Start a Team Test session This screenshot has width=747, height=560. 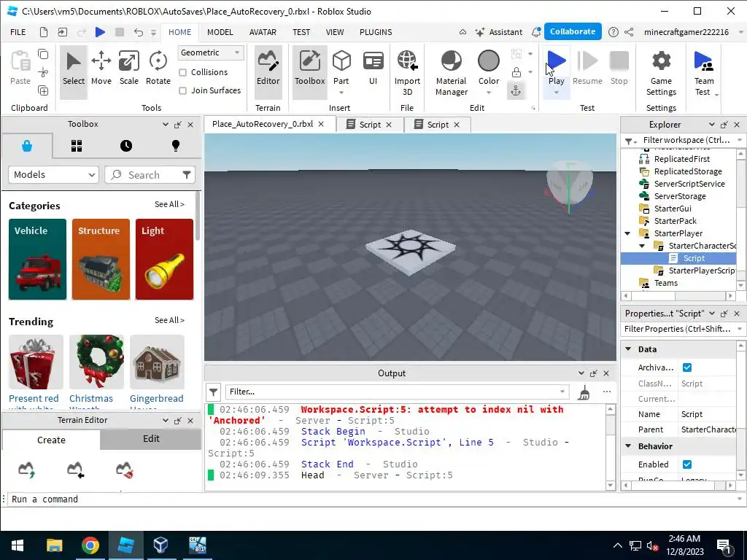point(704,74)
